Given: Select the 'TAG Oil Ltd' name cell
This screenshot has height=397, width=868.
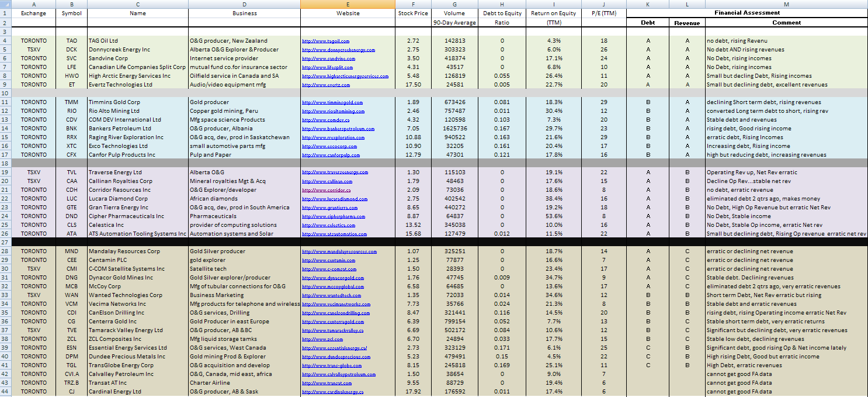Looking at the screenshot, I should (138, 41).
